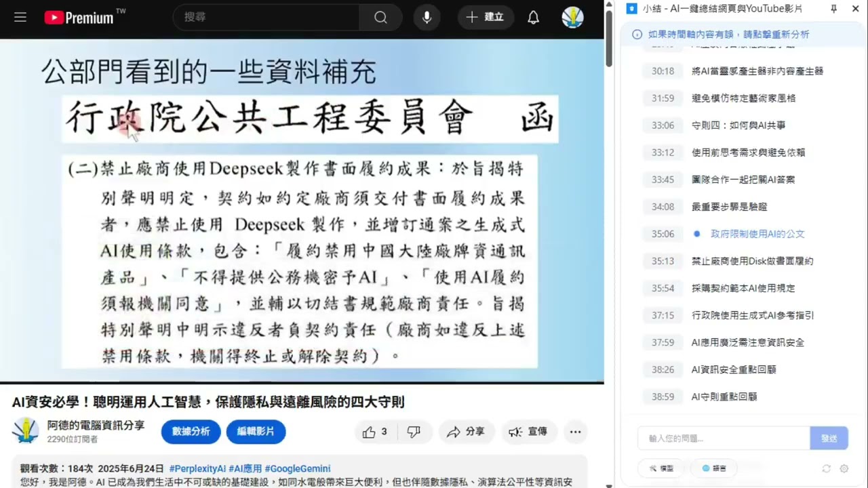The width and height of the screenshot is (868, 488).
Task: Click the video player slide area
Action: point(302,211)
